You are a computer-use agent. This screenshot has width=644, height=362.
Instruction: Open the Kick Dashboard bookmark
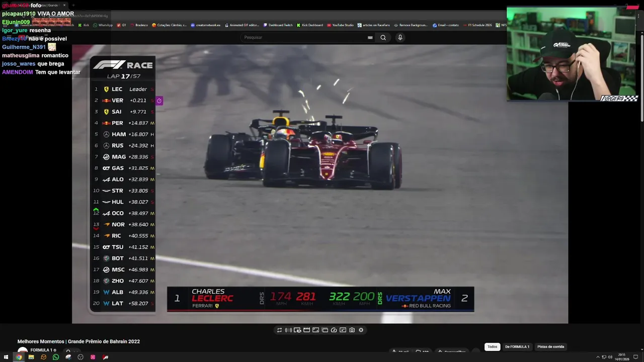coord(309,25)
